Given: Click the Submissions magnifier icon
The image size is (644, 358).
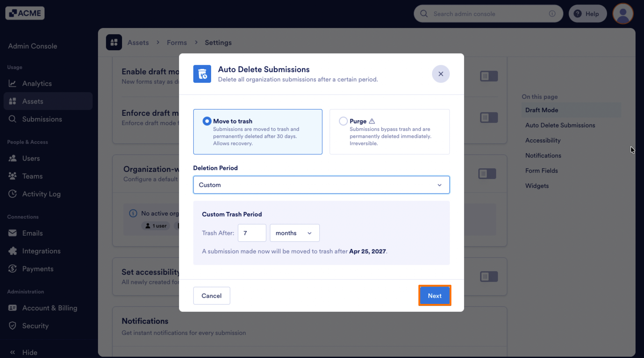Looking at the screenshot, I should click(12, 119).
